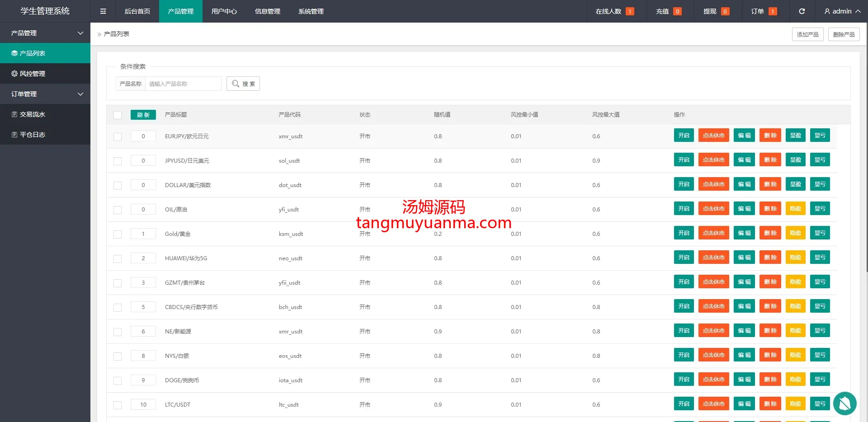Toggle the select-all checkbox in table header

[x=118, y=115]
